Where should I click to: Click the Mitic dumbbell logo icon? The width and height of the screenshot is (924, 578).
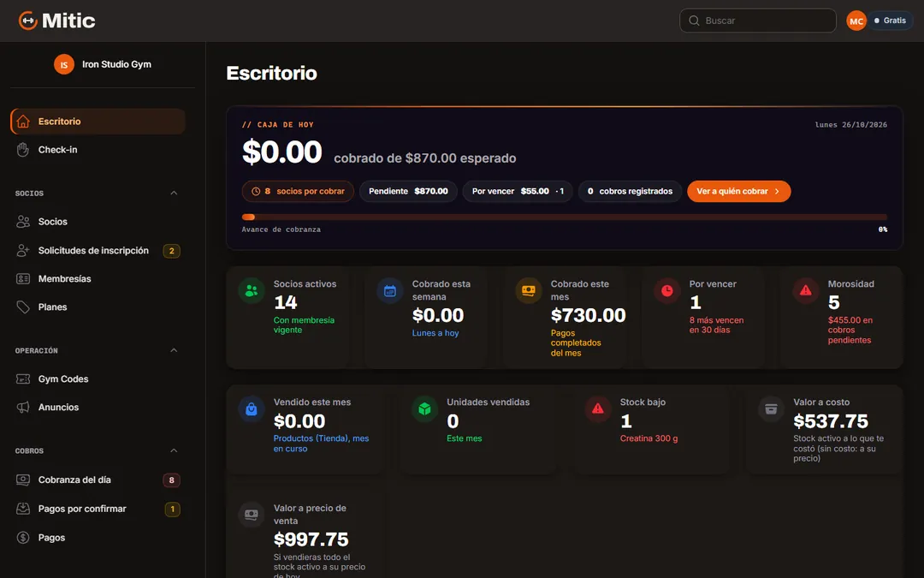(x=27, y=21)
